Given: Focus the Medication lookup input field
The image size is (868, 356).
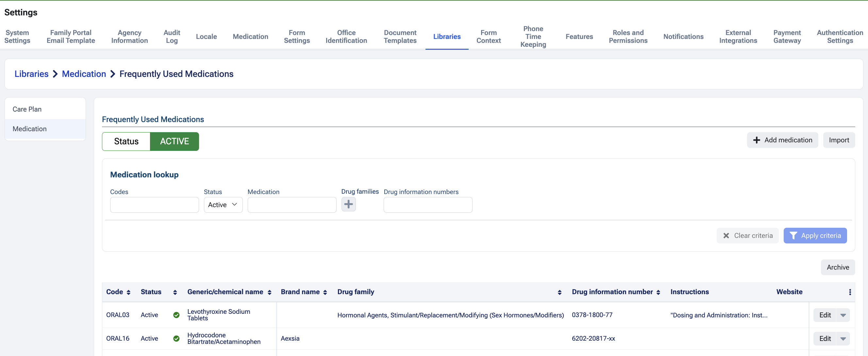Looking at the screenshot, I should (x=292, y=205).
